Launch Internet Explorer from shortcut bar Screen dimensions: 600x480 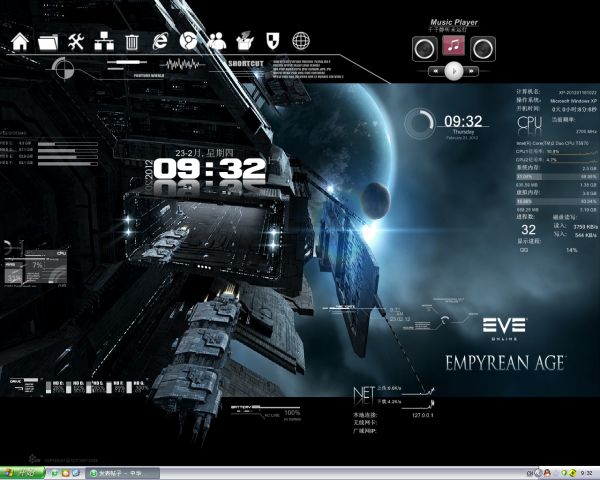[x=160, y=42]
